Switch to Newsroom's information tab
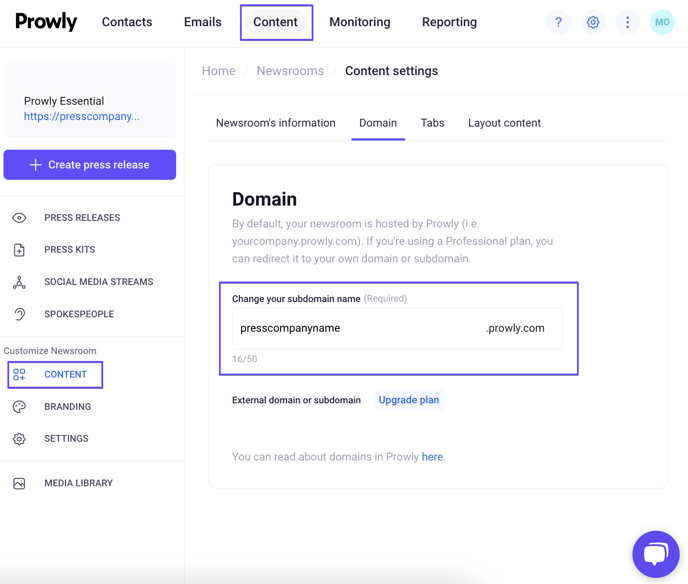The width and height of the screenshot is (688, 584). pyautogui.click(x=276, y=123)
